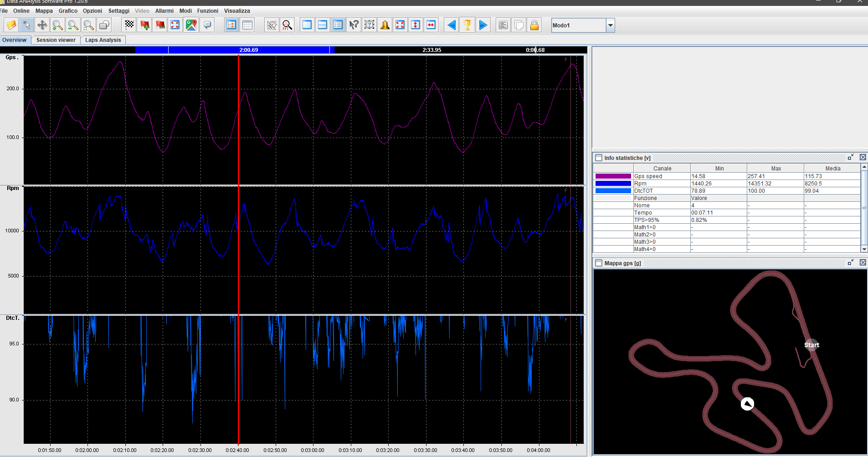This screenshot has height=457, width=868.
Task: Go to next lap with right arrow
Action: click(483, 25)
